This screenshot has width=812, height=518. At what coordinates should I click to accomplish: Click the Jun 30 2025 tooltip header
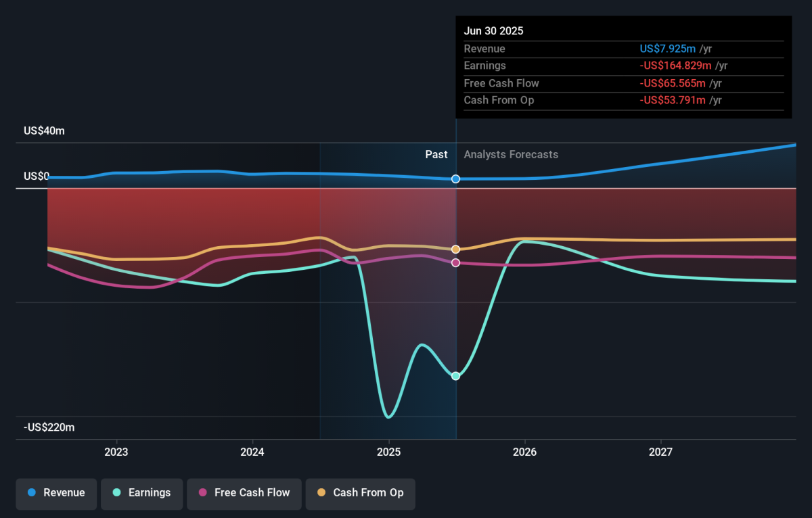(493, 31)
